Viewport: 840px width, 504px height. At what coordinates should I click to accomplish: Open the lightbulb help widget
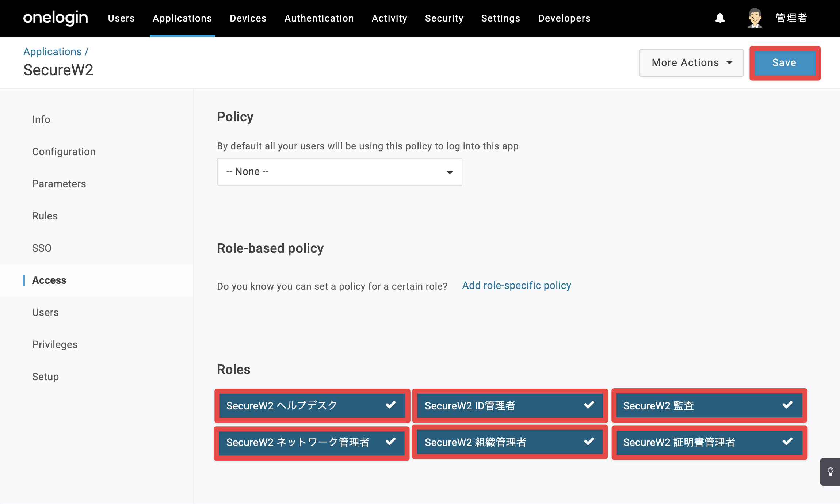830,472
